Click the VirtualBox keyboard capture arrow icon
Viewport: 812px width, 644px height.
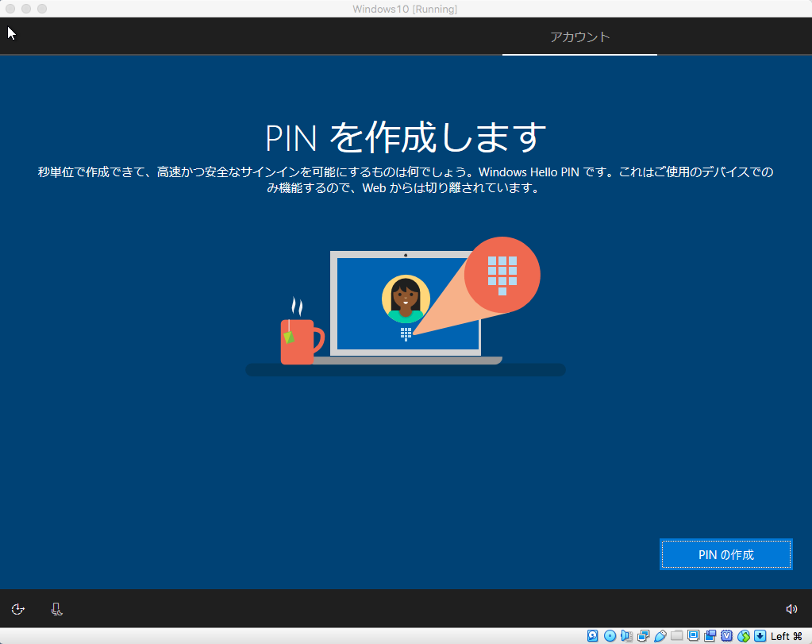point(760,636)
